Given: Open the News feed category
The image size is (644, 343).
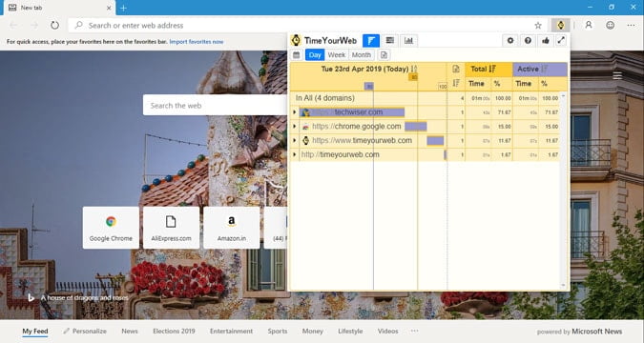Looking at the screenshot, I should [x=130, y=332].
